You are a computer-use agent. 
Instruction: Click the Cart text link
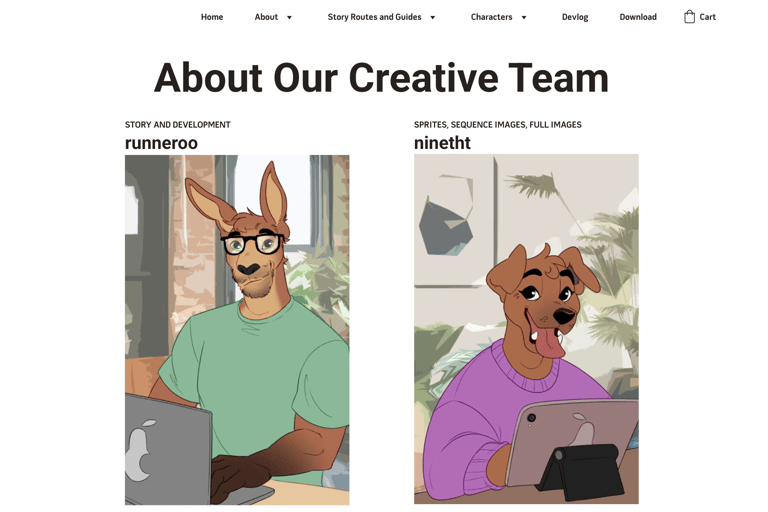(x=707, y=17)
